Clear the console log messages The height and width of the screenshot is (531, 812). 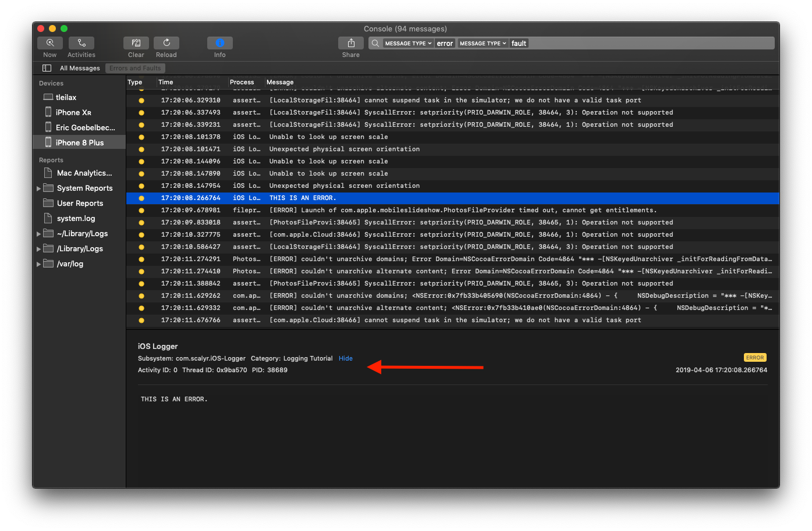coord(136,43)
